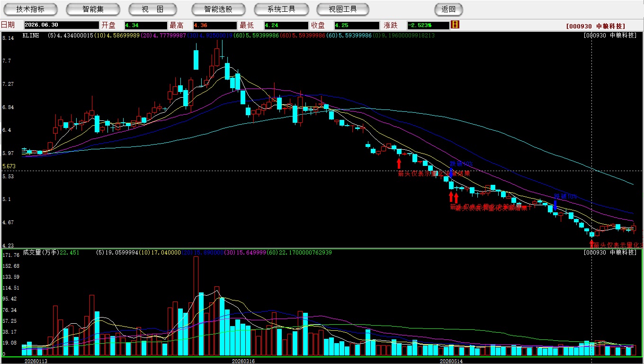Image resolution: width=644 pixels, height=364 pixels.
Task: Click the first 跌破10% blue marker
Action: [x=461, y=164]
